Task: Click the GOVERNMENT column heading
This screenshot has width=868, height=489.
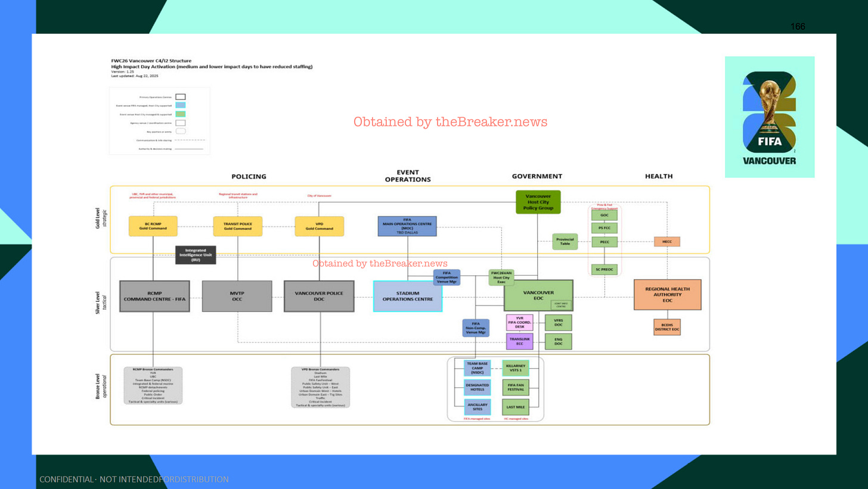Action: pos(537,176)
